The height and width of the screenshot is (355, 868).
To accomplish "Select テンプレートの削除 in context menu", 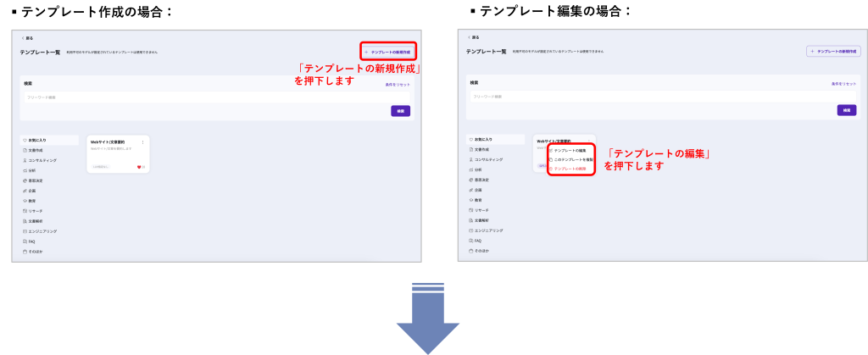I will pos(570,169).
